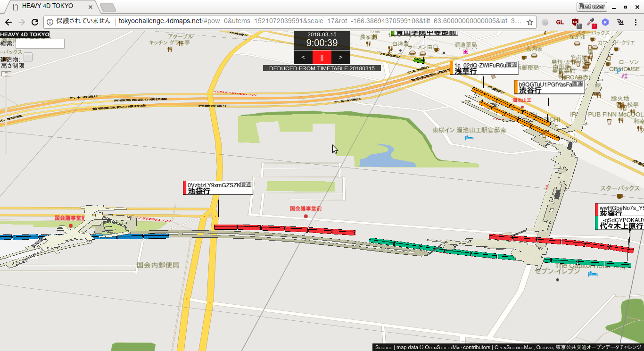This screenshot has height=351, width=644.
Task: Open the extension icon left of Chrome menu
Action: click(620, 22)
